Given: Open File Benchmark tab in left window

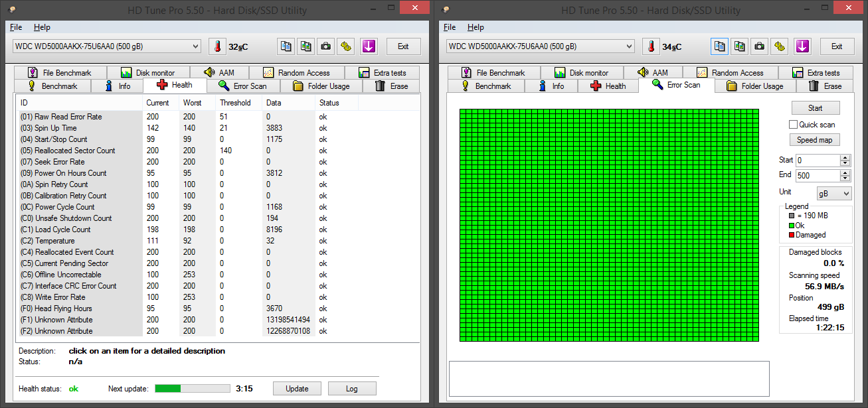Looking at the screenshot, I should click(60, 72).
